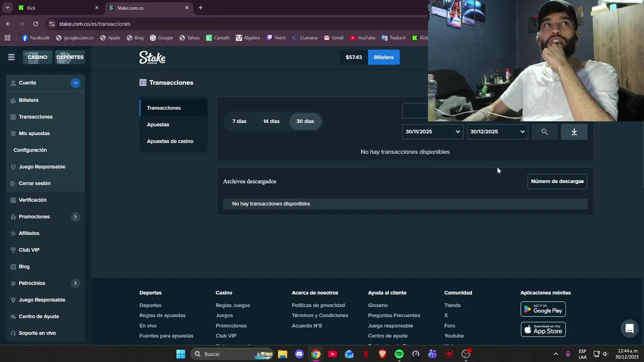Click the ESP LAA language indicator
This screenshot has height=362, width=644.
click(582, 354)
